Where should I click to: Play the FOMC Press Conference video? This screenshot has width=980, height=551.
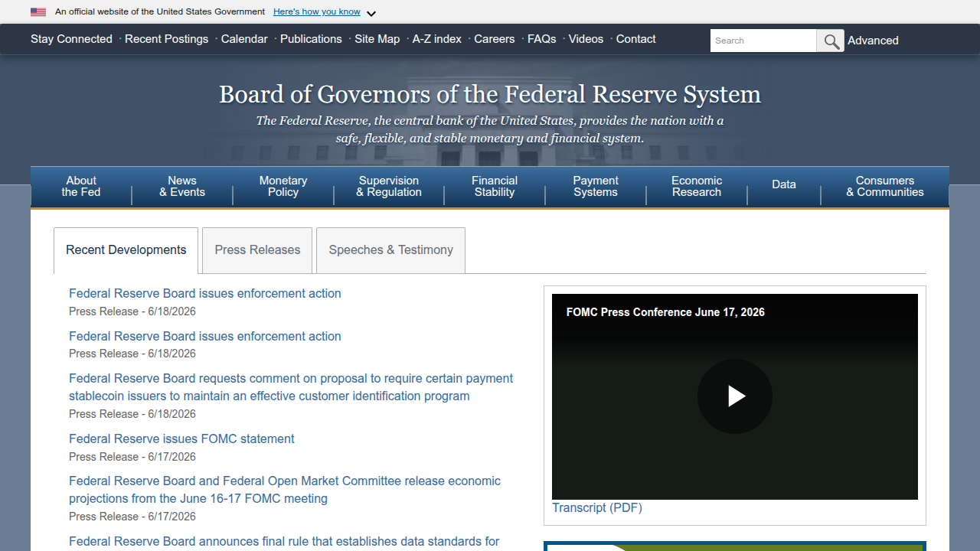coord(735,396)
